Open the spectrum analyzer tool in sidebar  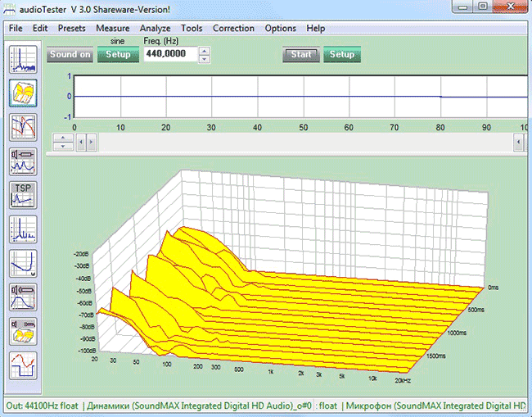pyautogui.click(x=23, y=60)
